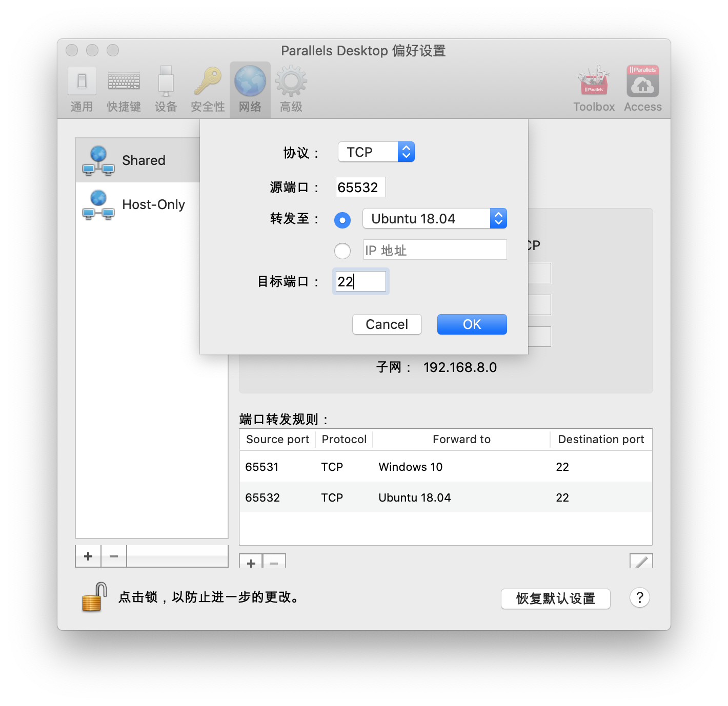Screen dimensions: 728x706
Task: Confirm the rule with OK
Action: (472, 324)
